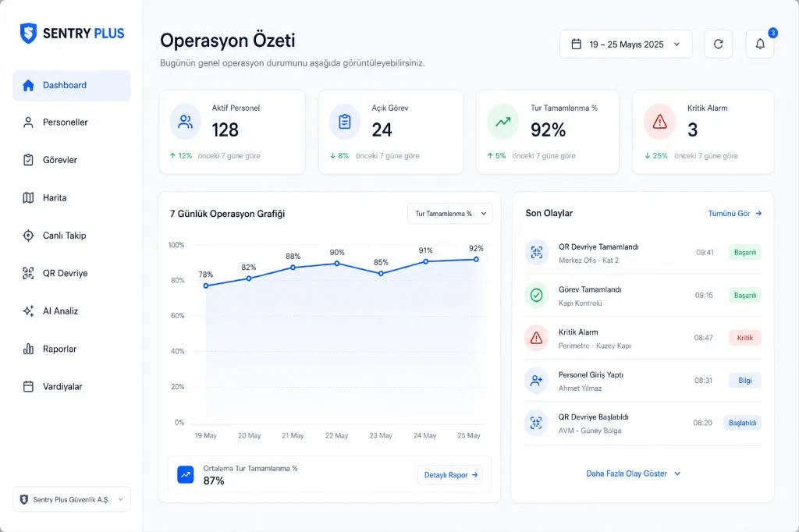Screen dimensions: 799x532
Task: Click the AI Analiz sparkle icon
Action: (x=29, y=310)
